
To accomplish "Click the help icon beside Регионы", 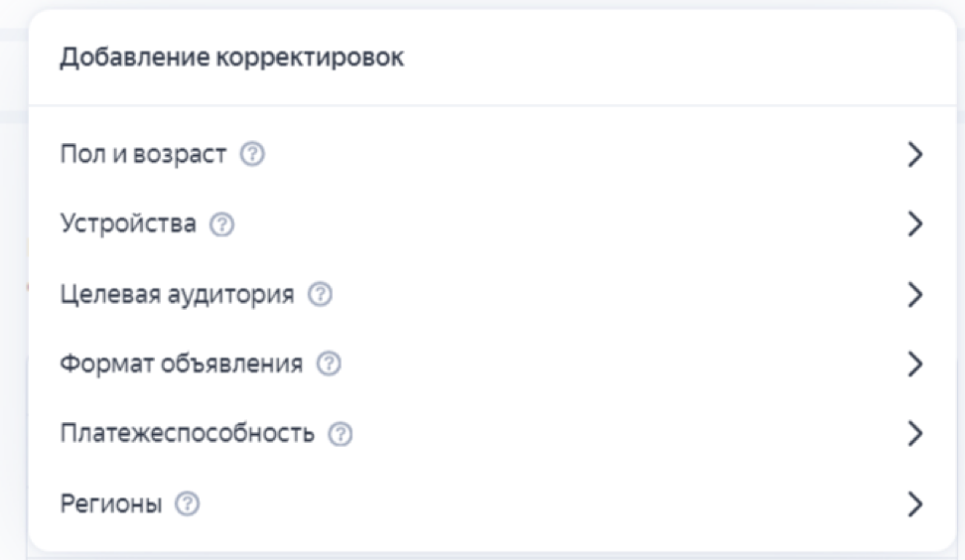I will [x=188, y=504].
